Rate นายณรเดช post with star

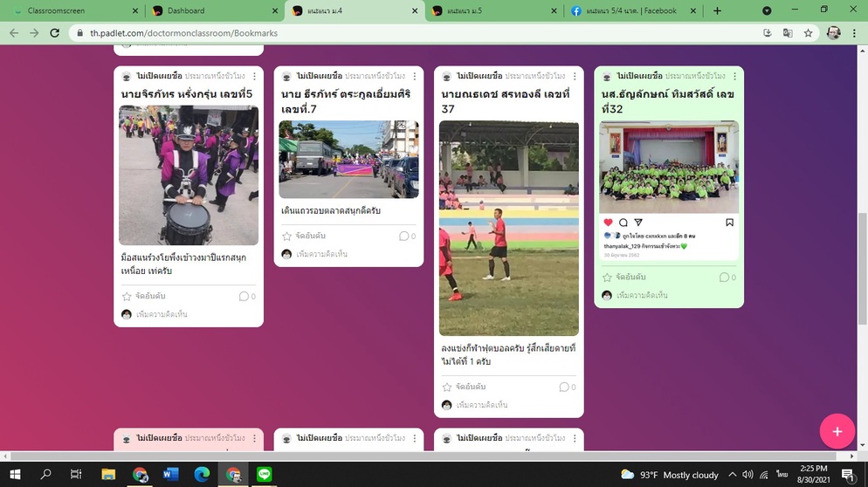tap(447, 388)
